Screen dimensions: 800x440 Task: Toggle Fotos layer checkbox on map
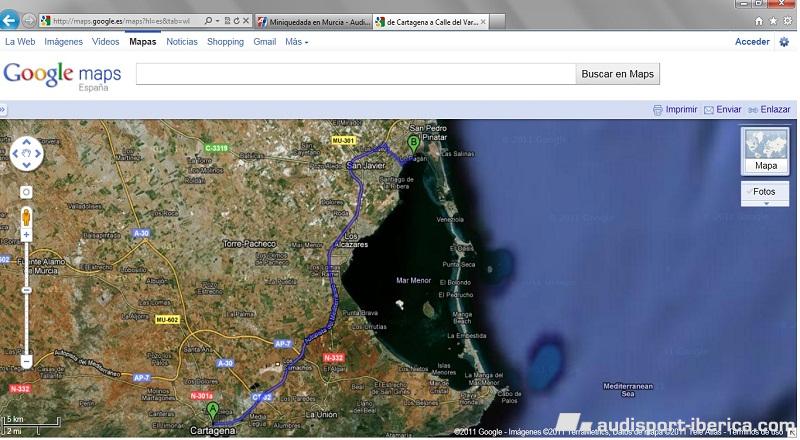click(x=749, y=191)
